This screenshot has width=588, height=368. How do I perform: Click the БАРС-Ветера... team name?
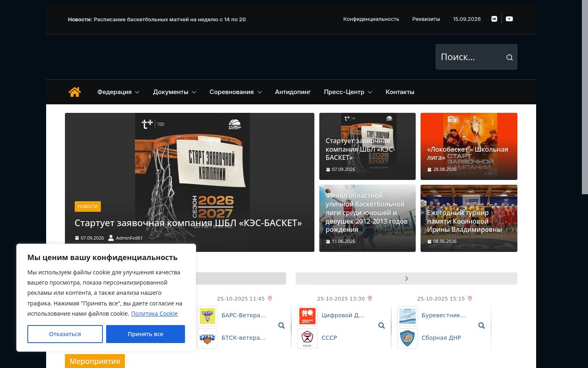[243, 315]
